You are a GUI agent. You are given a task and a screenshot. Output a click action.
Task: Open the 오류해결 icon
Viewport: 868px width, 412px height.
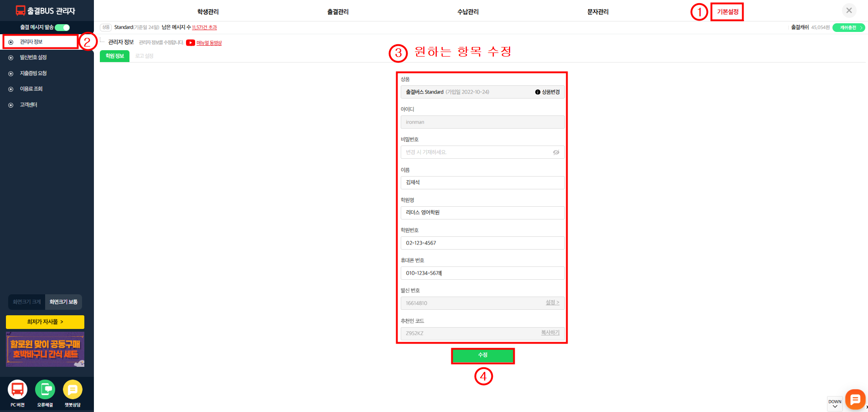[x=45, y=390]
